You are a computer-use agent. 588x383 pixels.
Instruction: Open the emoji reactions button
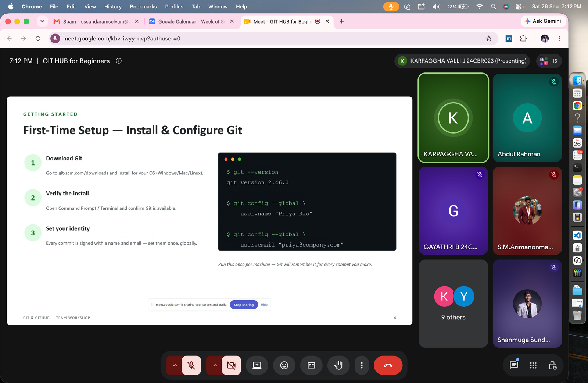coord(284,365)
